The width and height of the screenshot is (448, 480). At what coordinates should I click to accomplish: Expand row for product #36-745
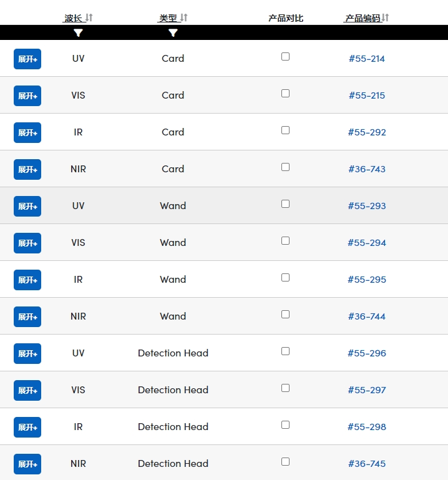click(x=27, y=464)
